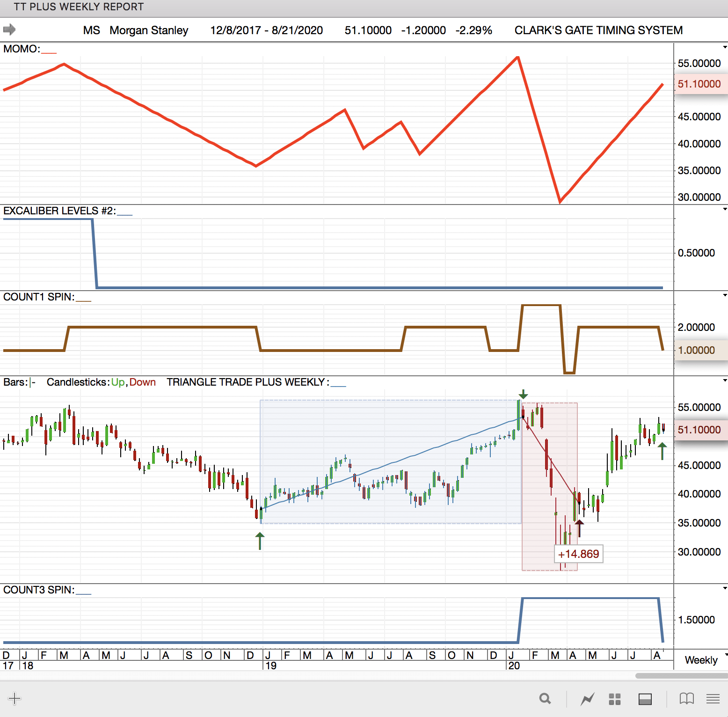Image resolution: width=728 pixels, height=717 pixels.
Task: Click the Candlesticks label
Action: point(78,382)
